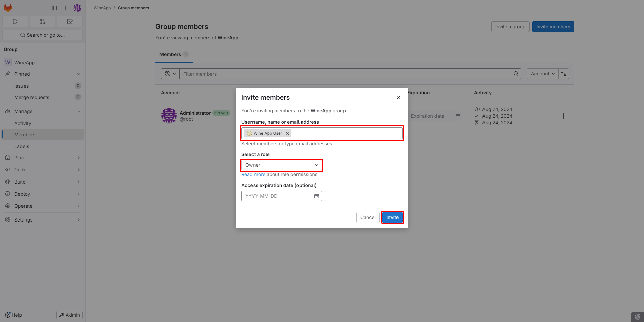This screenshot has width=644, height=322.
Task: Follow the Read more permissions link
Action: [x=253, y=174]
